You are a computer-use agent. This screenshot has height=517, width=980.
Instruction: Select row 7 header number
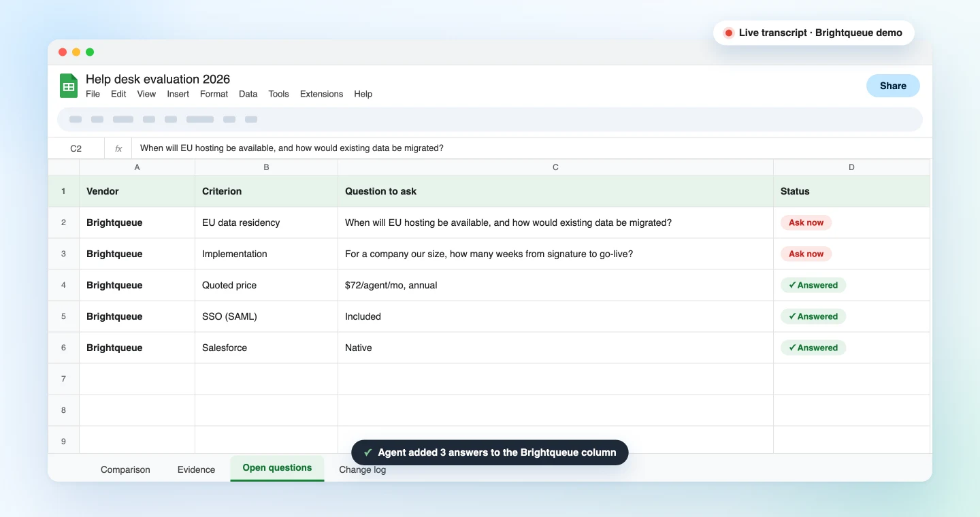pos(63,379)
